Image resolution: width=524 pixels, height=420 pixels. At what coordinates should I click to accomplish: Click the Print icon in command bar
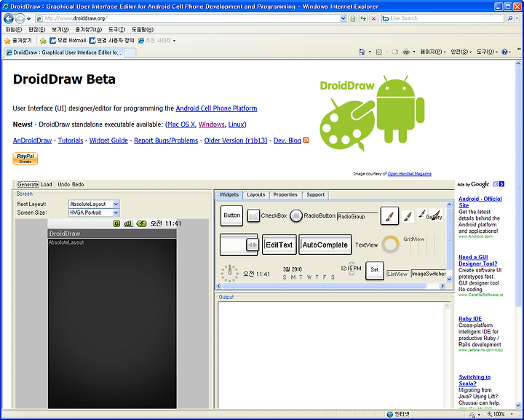406,52
